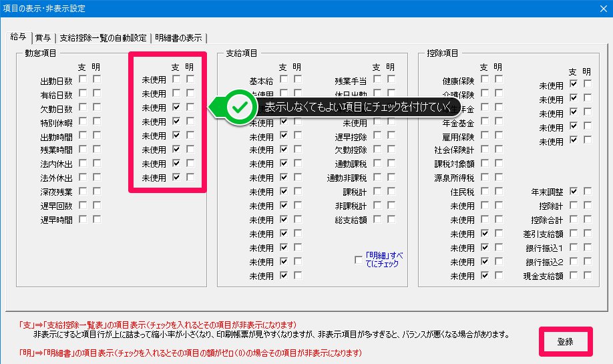Select the 明細書の表示 tab

coord(180,37)
